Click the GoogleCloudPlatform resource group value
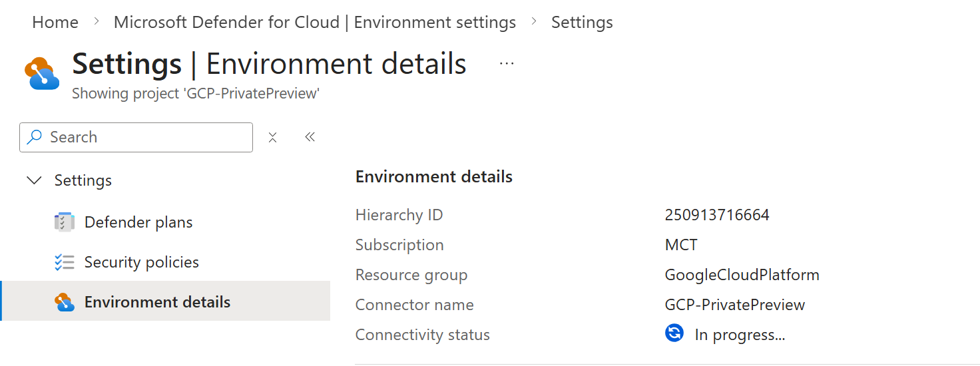The width and height of the screenshot is (980, 366). point(742,275)
